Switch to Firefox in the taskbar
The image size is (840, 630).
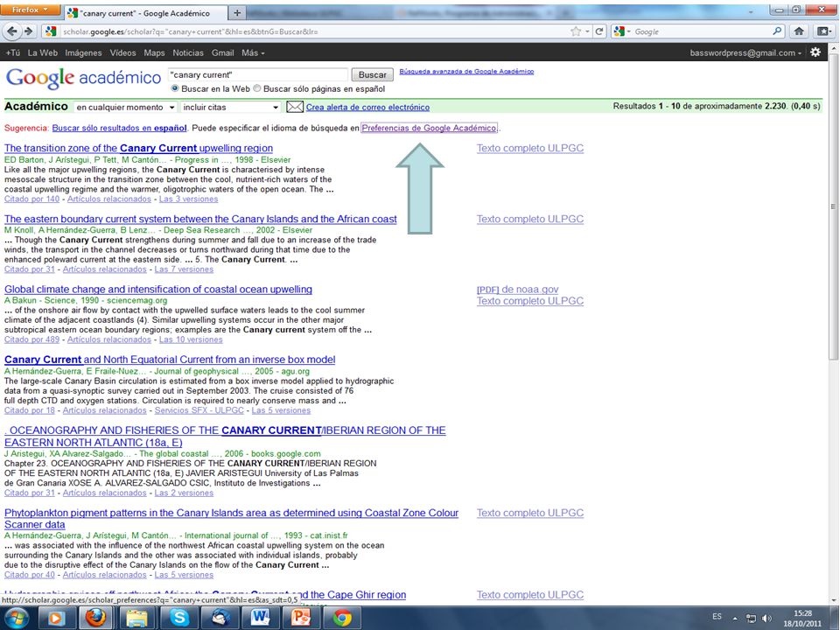pos(96,619)
